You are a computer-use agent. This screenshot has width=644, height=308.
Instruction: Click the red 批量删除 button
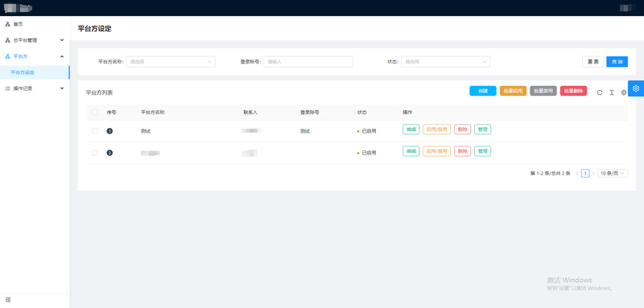pyautogui.click(x=573, y=91)
